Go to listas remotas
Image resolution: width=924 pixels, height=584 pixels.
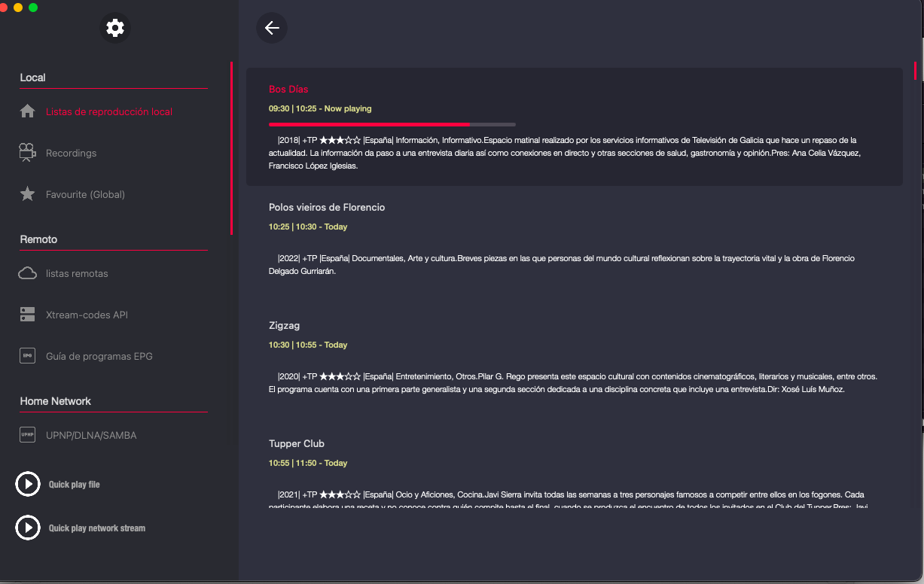tap(77, 273)
